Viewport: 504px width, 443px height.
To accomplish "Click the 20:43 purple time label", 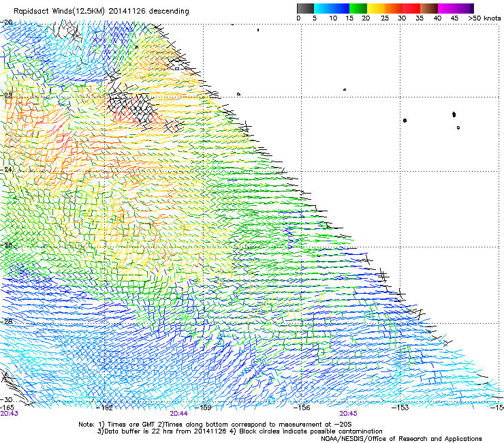I will [10, 414].
